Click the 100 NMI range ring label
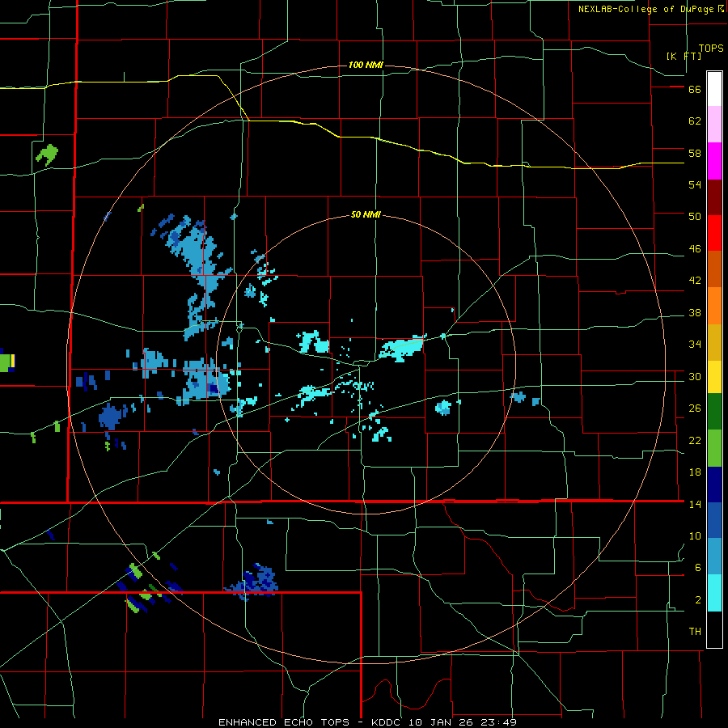The image size is (728, 728). 366,65
